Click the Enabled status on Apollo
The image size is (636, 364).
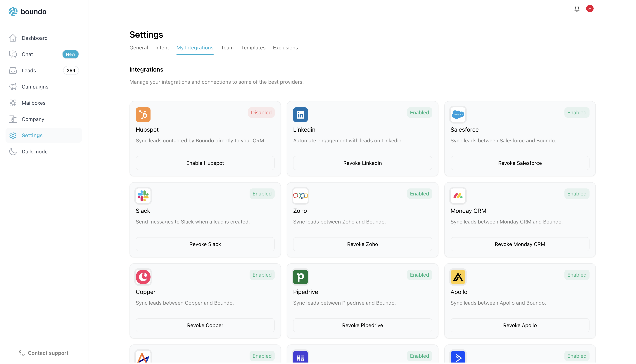coord(576,275)
